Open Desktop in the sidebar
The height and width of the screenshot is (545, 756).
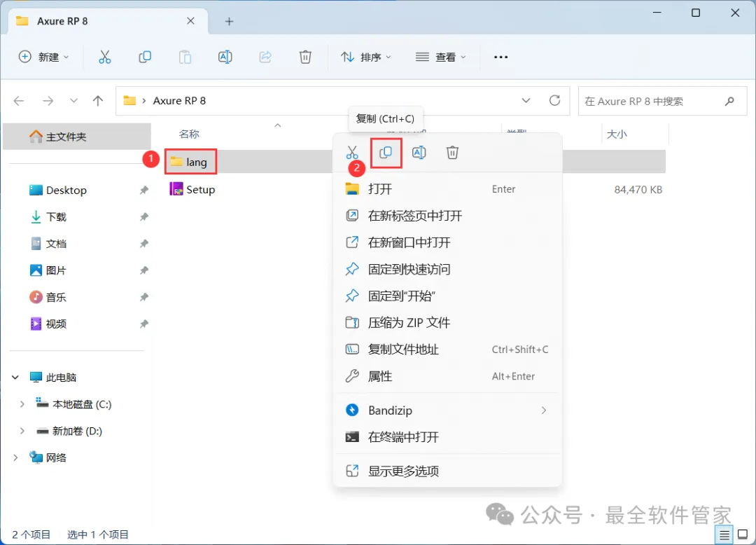66,190
